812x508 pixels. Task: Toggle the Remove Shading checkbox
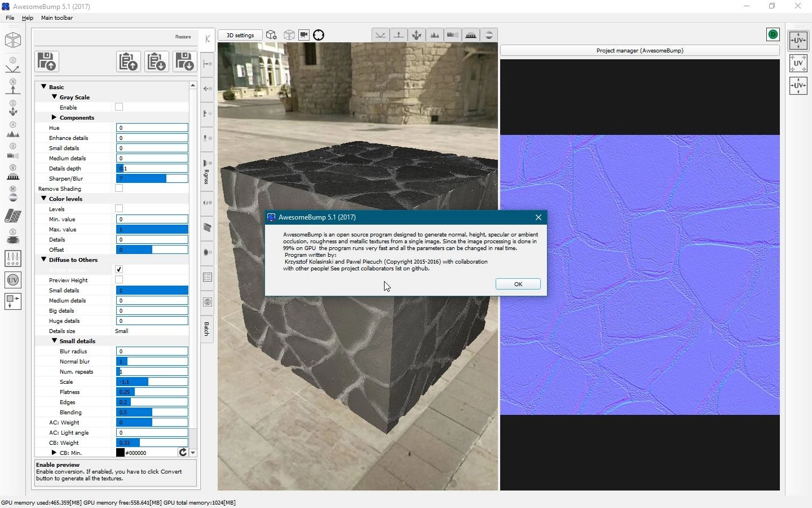[119, 188]
